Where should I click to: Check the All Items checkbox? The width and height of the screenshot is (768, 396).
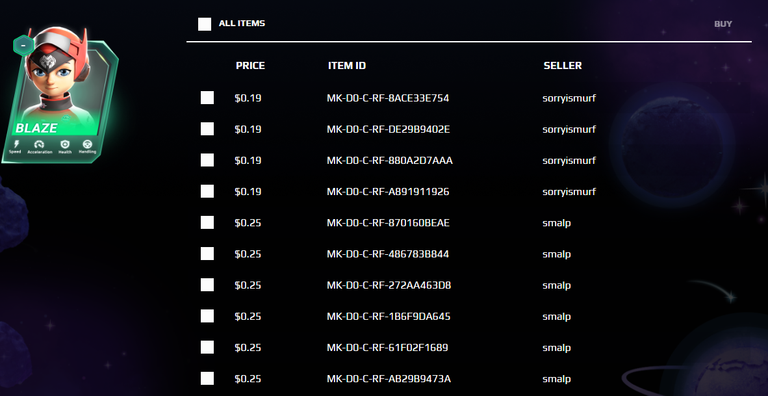click(x=205, y=24)
